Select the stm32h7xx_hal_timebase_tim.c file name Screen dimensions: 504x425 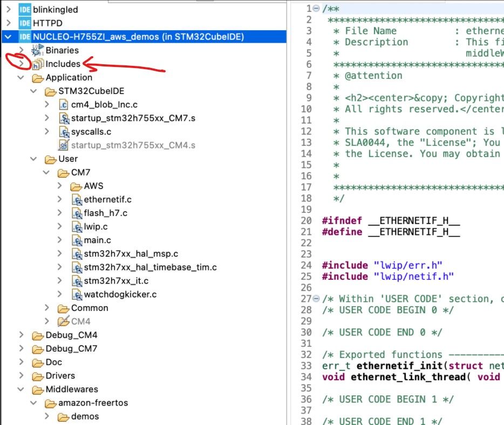(151, 267)
